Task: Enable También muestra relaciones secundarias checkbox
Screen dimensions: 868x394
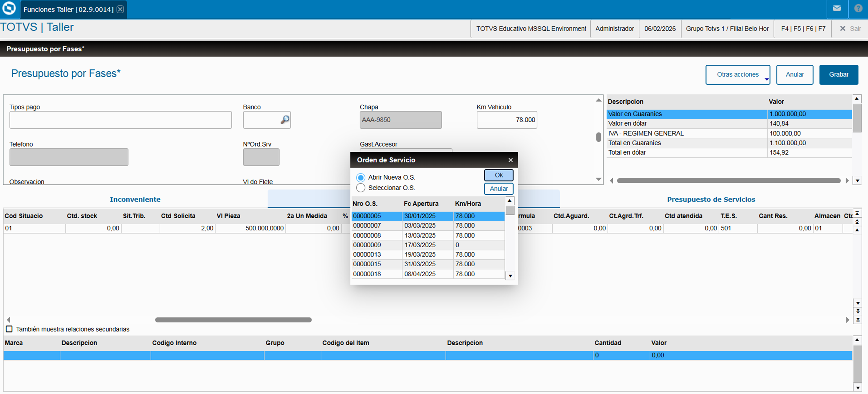Action: pos(9,329)
